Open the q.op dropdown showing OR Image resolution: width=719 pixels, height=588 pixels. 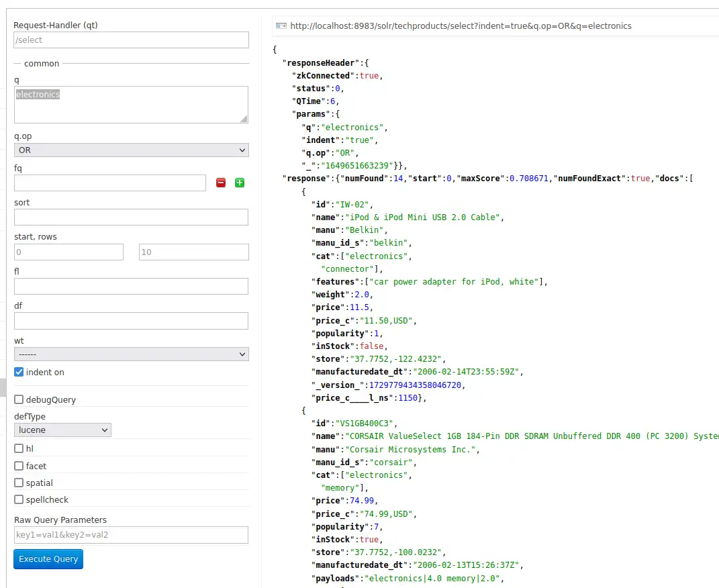coord(132,150)
